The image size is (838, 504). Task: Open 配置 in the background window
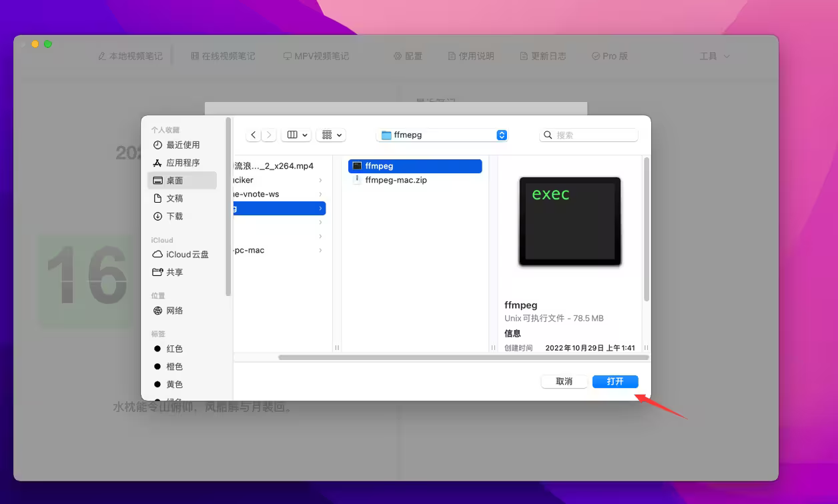[x=408, y=56]
